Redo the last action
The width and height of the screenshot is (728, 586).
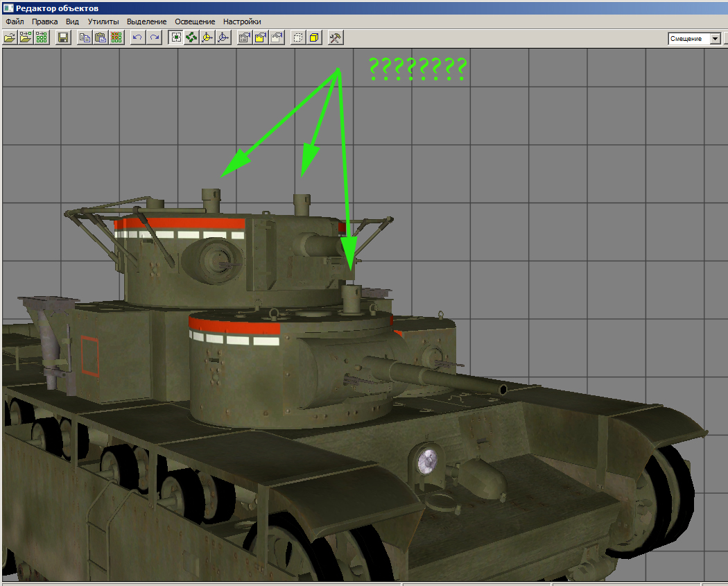tap(154, 37)
